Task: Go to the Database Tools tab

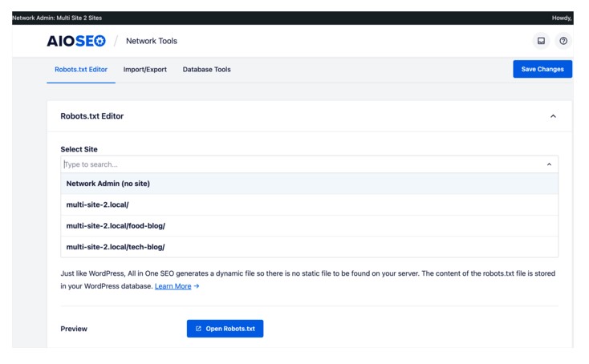Action: (x=206, y=70)
